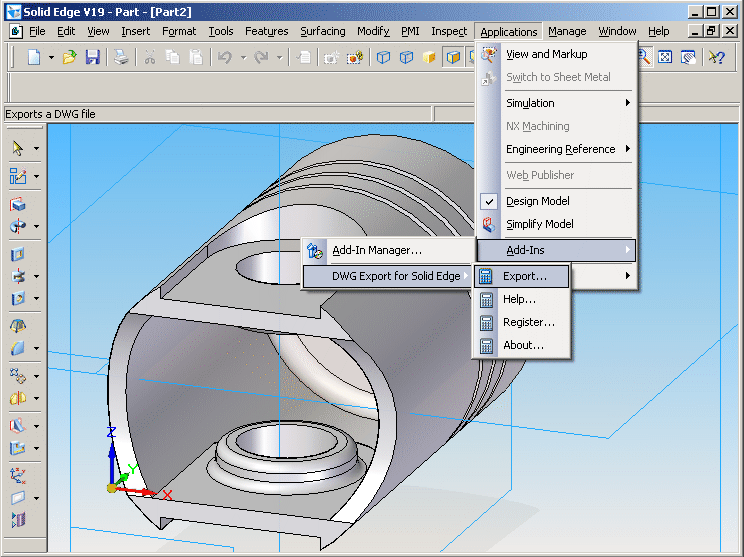Screen dimensions: 744x557
Task: Expand the New document dropdown arrow
Action: pos(49,58)
